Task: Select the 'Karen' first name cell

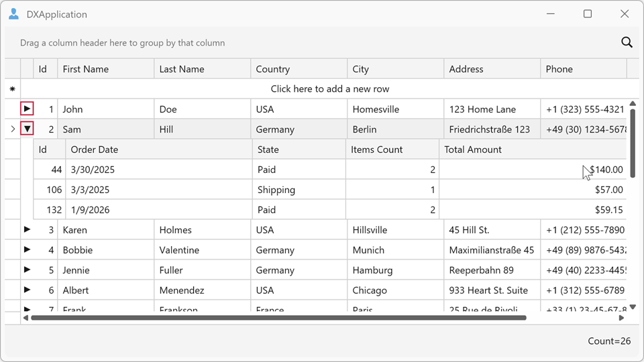Action: pos(106,230)
